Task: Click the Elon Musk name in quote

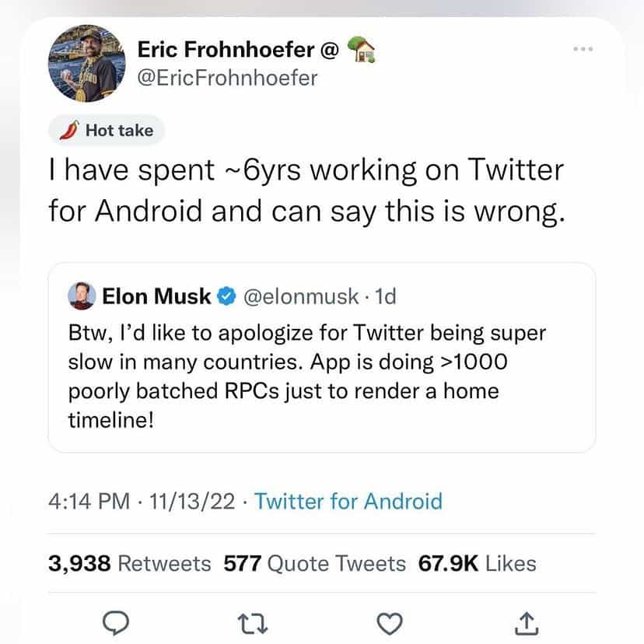Action: click(156, 296)
